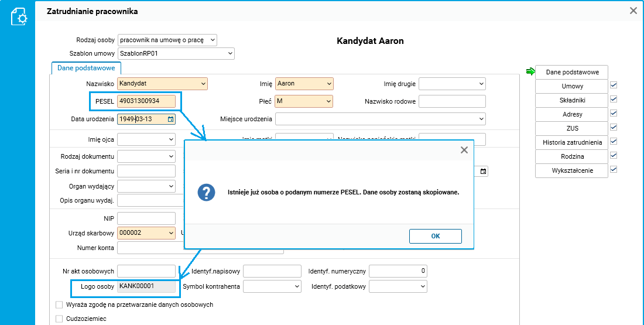Open the Rodzina section
The height and width of the screenshot is (325, 644).
(x=571, y=156)
